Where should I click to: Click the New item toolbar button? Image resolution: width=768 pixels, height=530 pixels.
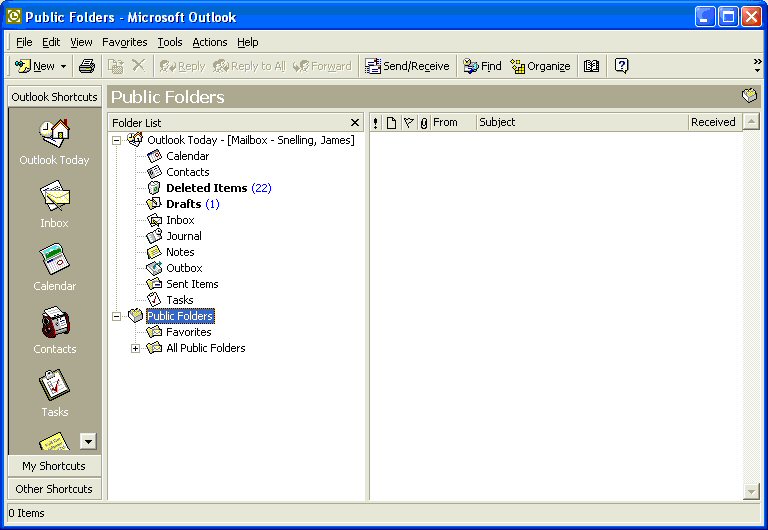click(x=34, y=66)
